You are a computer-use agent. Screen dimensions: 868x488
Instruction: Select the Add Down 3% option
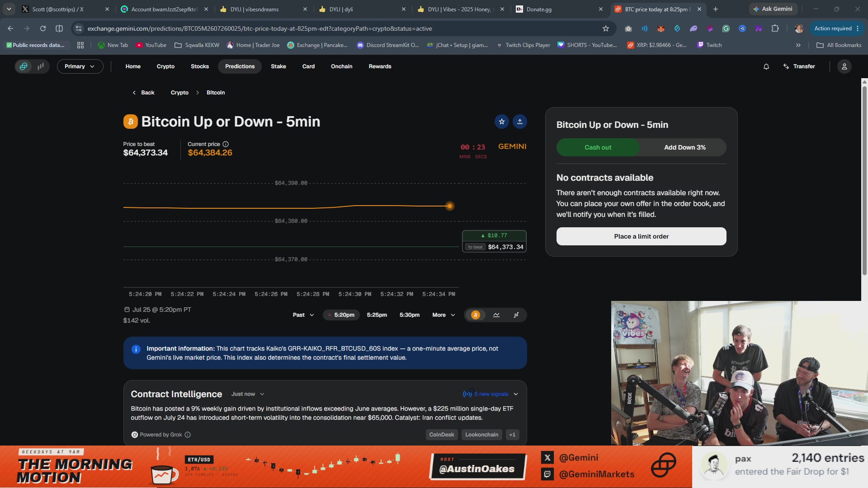684,147
